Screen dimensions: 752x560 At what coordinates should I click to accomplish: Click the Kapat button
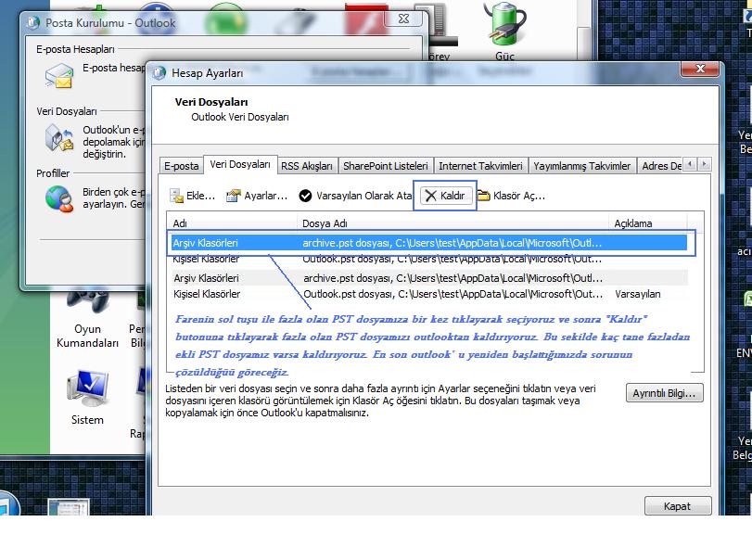click(x=677, y=506)
